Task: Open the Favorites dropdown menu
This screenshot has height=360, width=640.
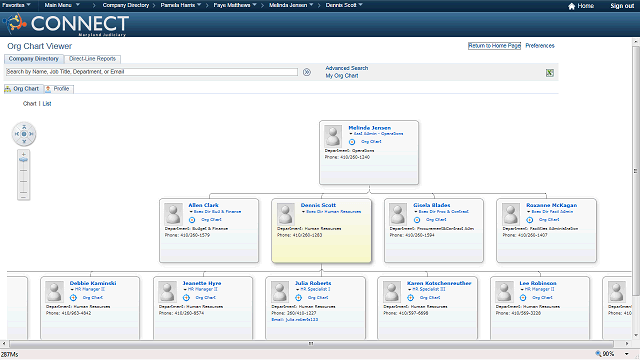Action: pos(16,5)
